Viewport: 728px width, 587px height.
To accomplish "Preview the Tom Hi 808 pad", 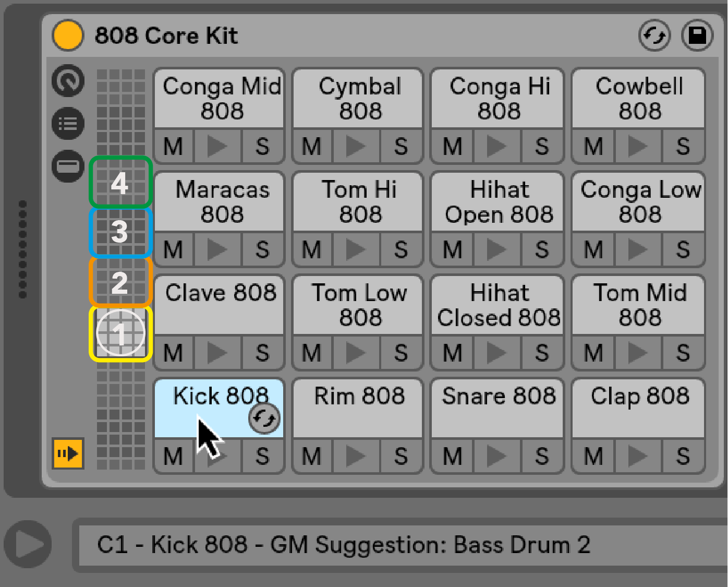I will [356, 249].
